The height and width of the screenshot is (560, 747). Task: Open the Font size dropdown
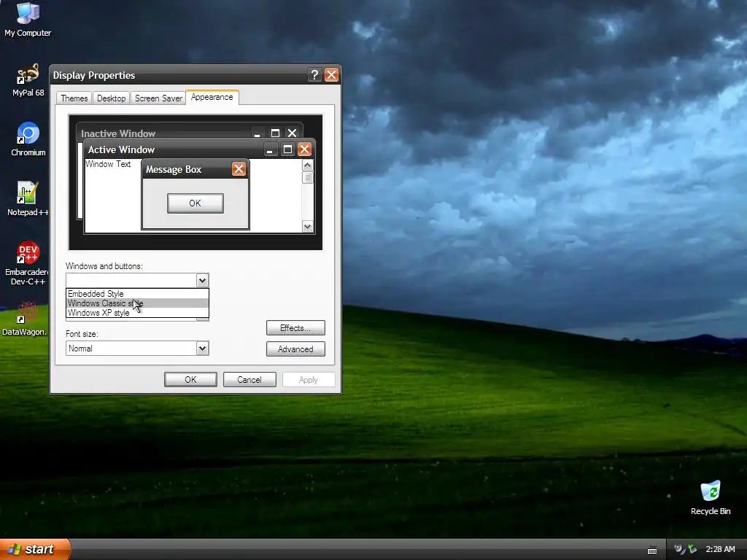click(202, 349)
